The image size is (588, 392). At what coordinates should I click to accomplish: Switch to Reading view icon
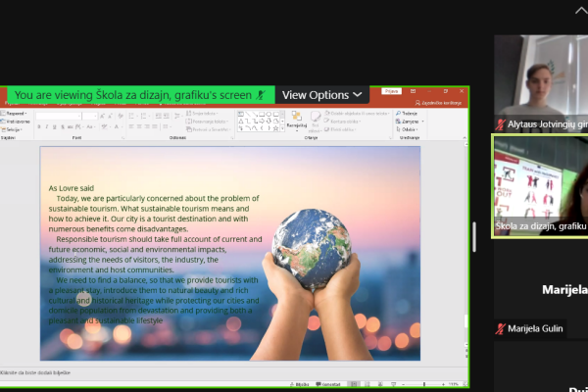380,384
